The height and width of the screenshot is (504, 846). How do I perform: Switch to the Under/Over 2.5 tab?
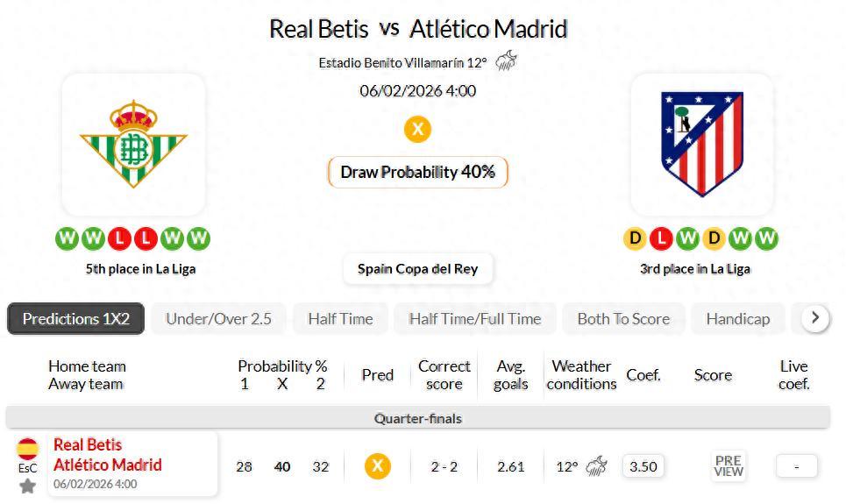[x=218, y=319]
